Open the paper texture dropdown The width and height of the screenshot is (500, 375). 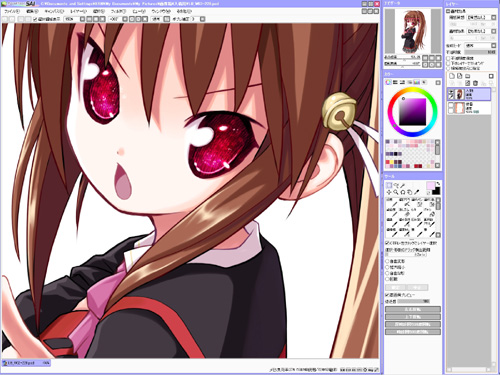pyautogui.click(x=493, y=17)
